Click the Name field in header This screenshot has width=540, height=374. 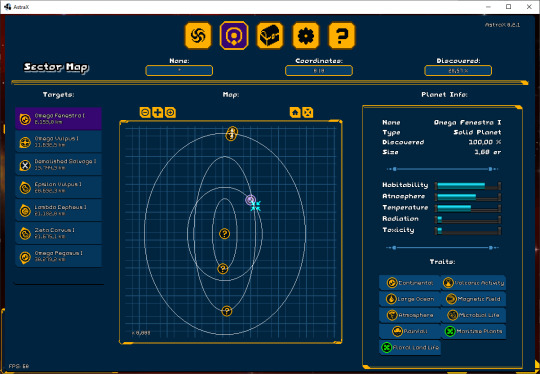pos(179,71)
